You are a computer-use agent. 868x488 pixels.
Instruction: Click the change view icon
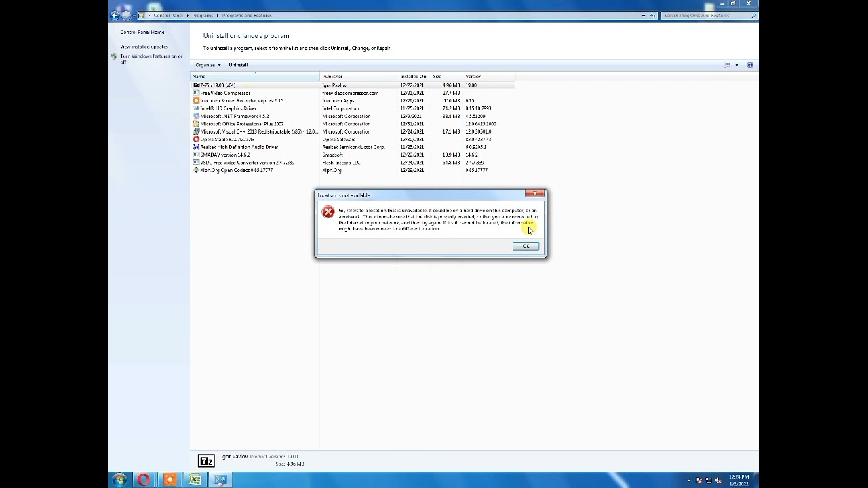pyautogui.click(x=728, y=65)
